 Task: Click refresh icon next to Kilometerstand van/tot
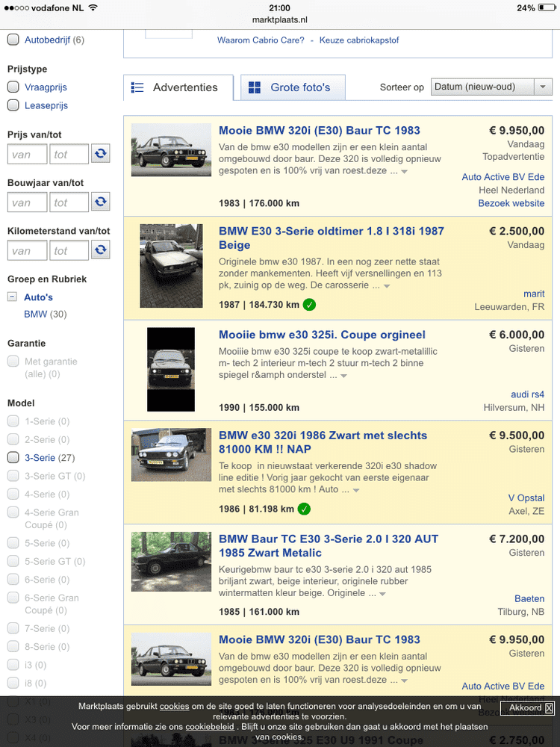(100, 250)
